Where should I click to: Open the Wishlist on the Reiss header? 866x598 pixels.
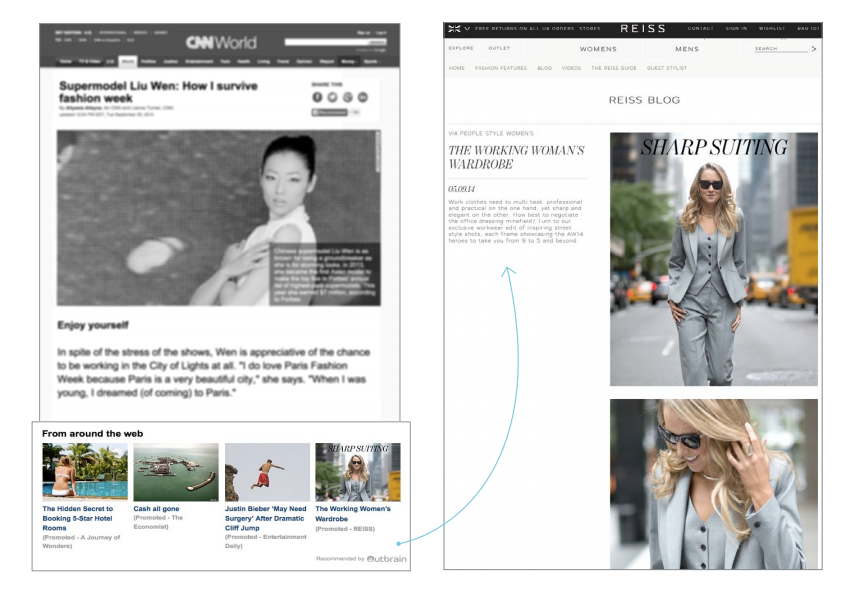tap(772, 28)
